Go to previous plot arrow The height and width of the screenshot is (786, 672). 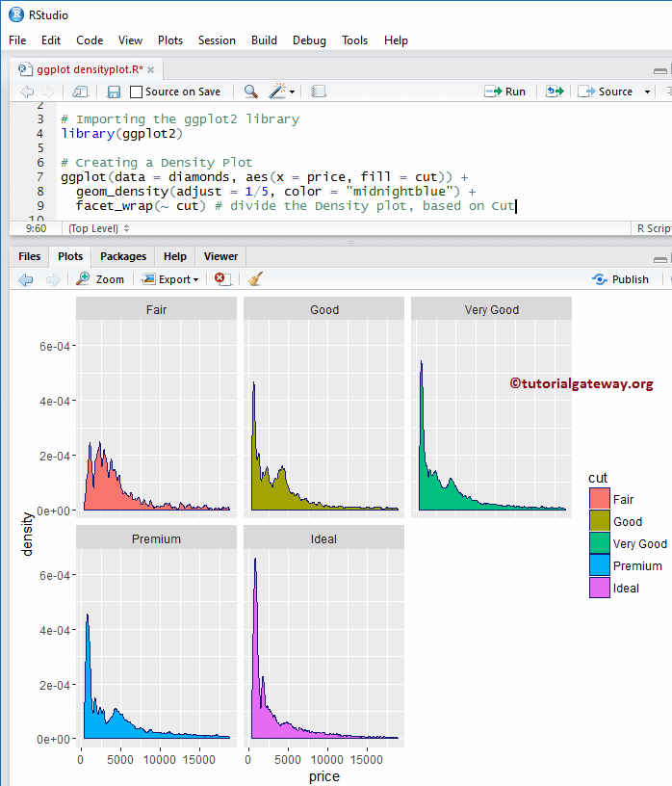coord(26,279)
